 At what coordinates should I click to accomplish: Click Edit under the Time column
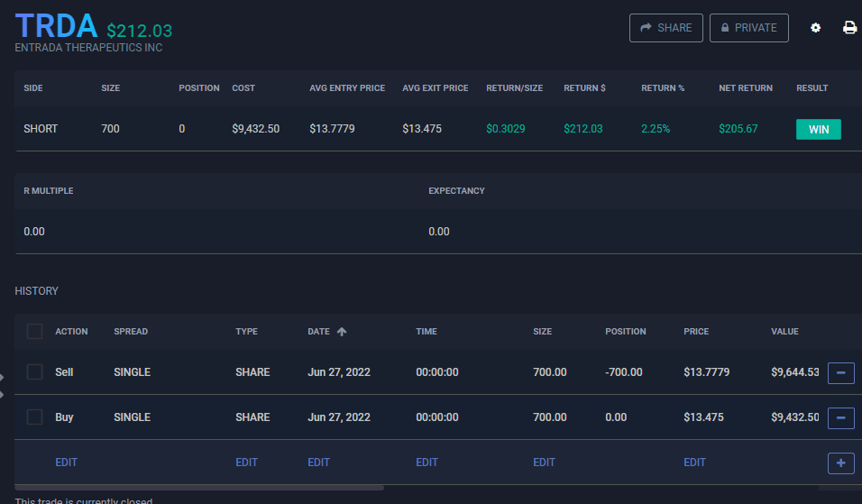coord(426,463)
